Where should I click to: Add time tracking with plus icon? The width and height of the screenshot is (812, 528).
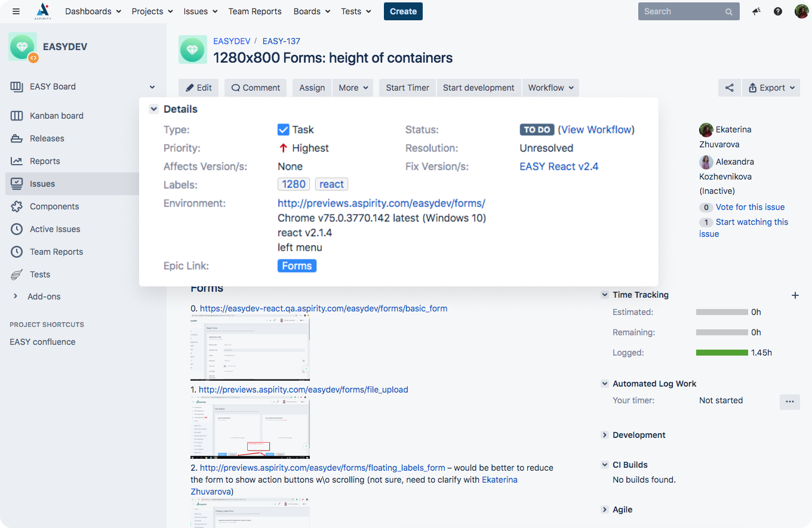795,295
